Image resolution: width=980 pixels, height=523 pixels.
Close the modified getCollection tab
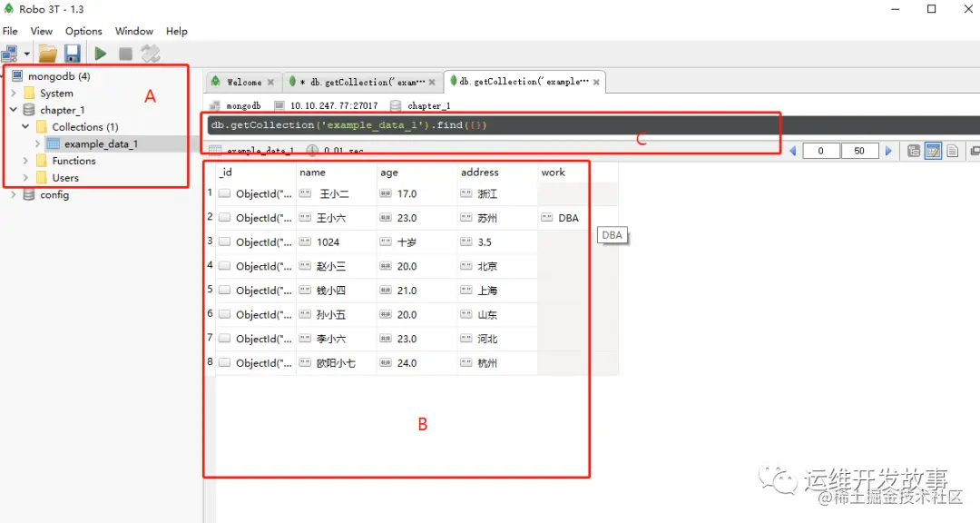pyautogui.click(x=432, y=82)
